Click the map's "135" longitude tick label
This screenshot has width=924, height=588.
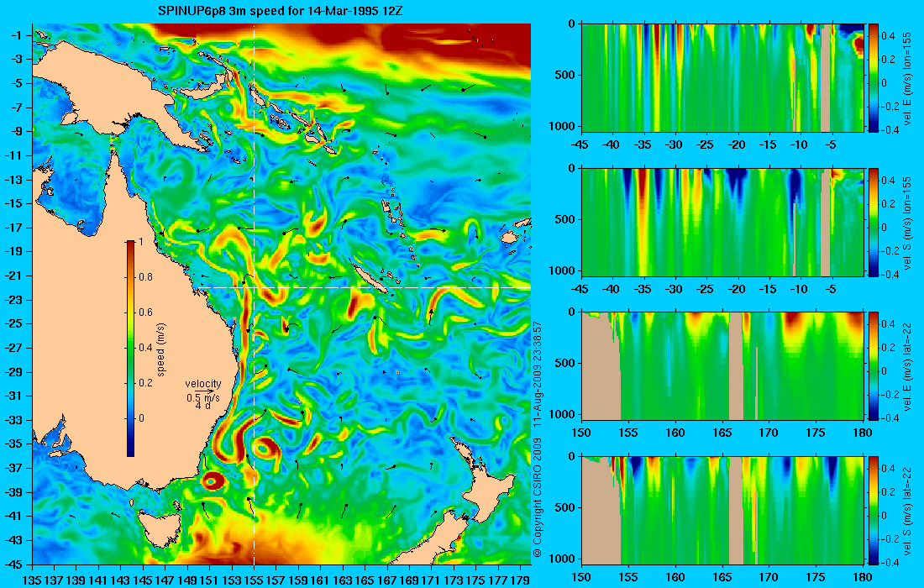tap(32, 580)
